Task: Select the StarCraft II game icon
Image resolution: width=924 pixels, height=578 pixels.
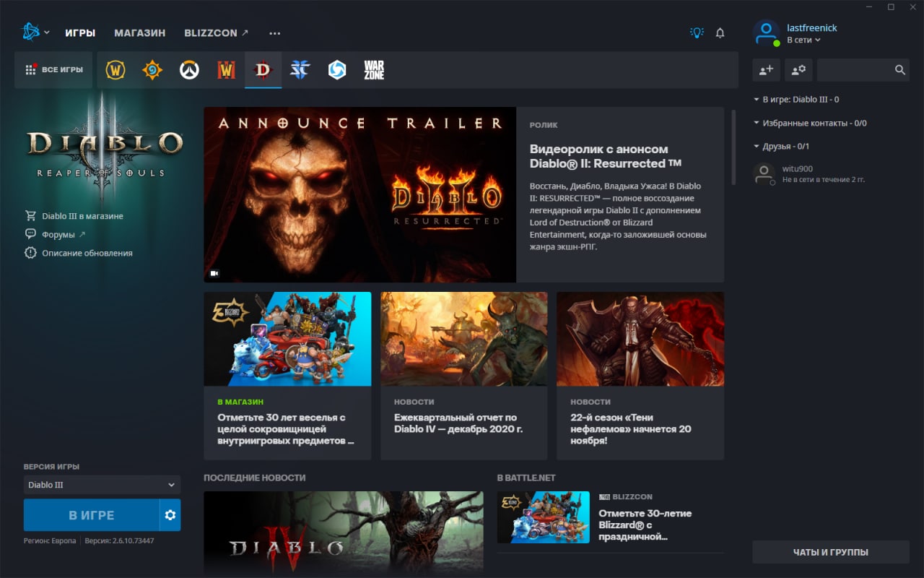Action: (300, 70)
